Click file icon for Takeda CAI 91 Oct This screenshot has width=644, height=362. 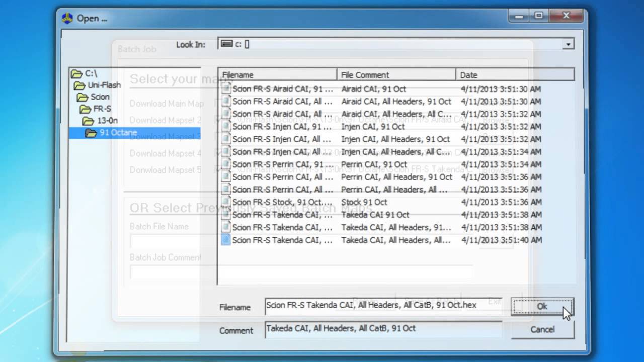pyautogui.click(x=225, y=215)
